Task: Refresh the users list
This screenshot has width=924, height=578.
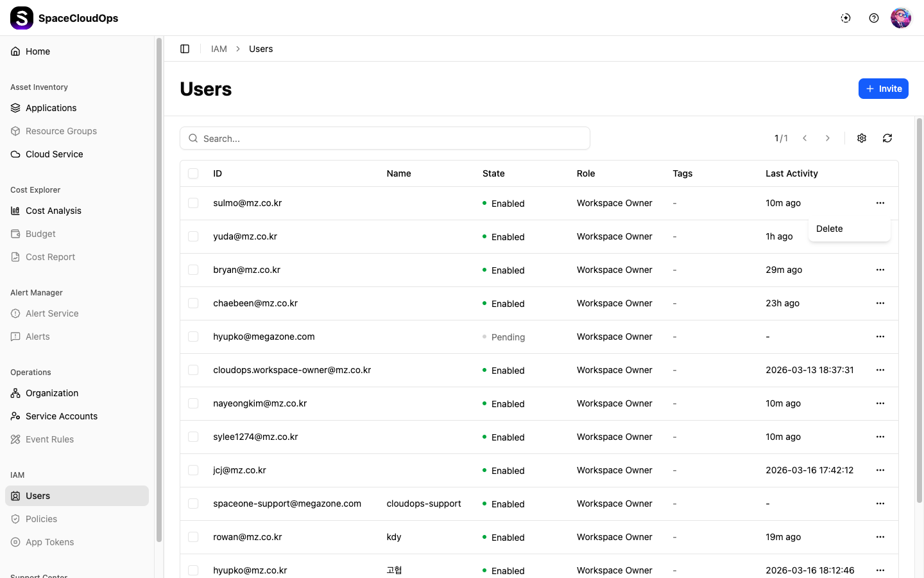Action: (887, 138)
